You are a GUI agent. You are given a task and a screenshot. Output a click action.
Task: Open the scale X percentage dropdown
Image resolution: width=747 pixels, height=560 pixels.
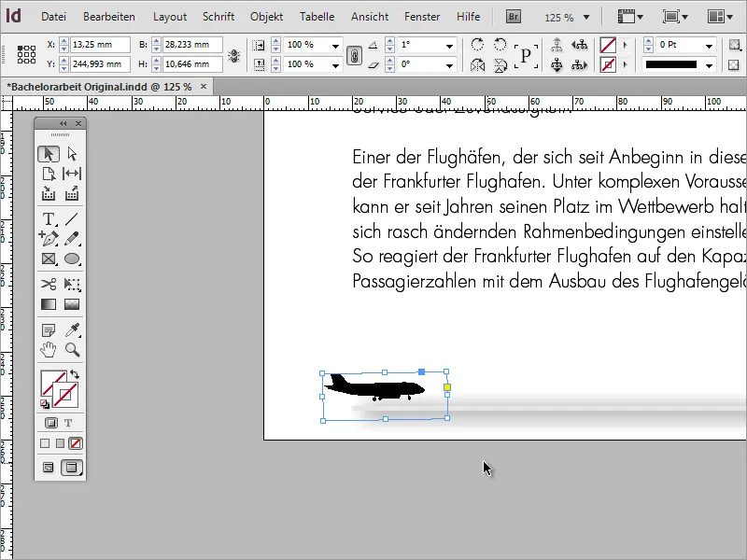(x=335, y=46)
